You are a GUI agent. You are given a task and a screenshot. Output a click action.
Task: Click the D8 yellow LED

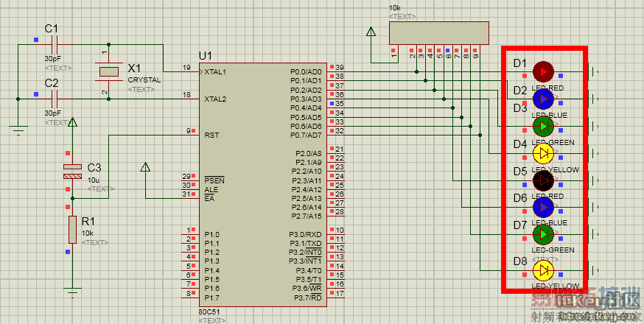543,270
